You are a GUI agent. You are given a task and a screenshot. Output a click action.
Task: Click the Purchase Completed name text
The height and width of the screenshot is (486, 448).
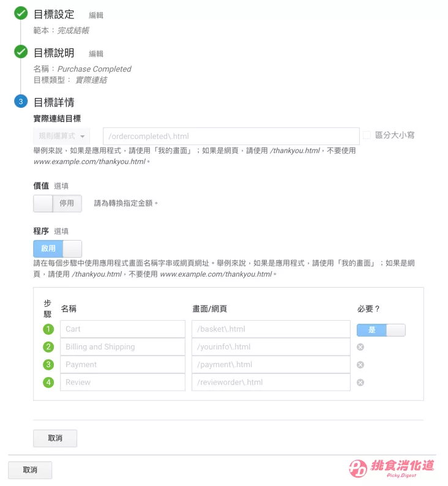click(94, 69)
